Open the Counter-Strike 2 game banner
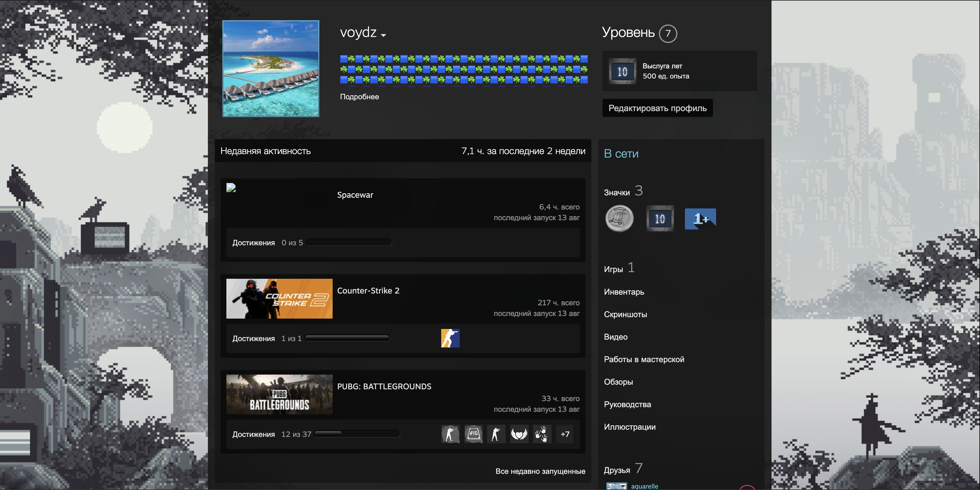 click(279, 298)
